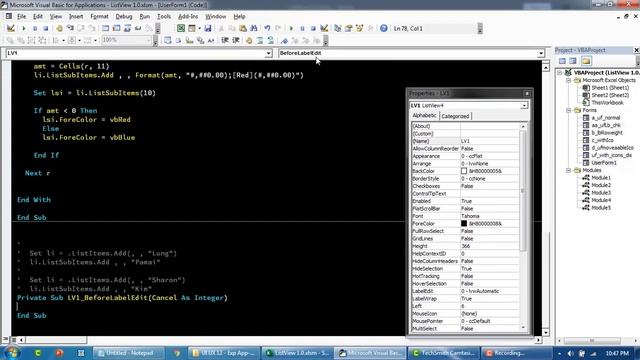Open the LV1 object dropdown above the code
Viewport: 640px width, 360px height.
(268, 53)
